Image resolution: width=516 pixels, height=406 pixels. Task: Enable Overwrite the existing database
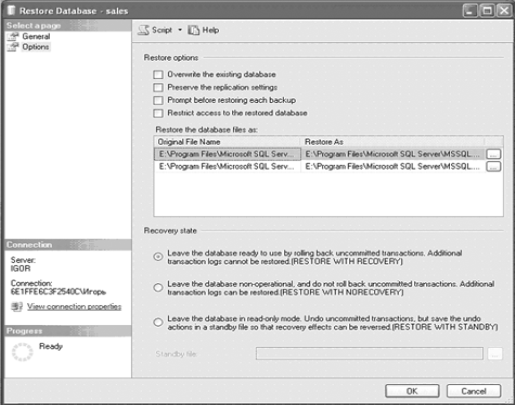tap(158, 74)
